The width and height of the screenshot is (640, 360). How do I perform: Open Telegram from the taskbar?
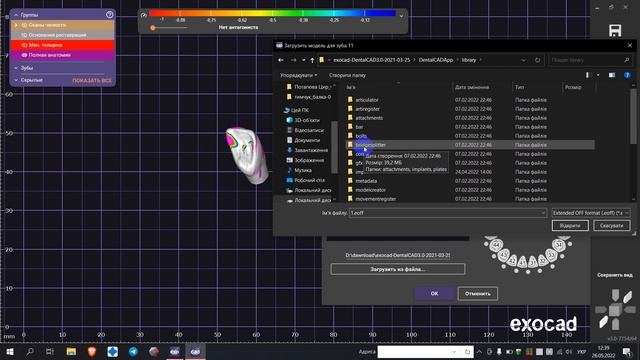(133, 351)
